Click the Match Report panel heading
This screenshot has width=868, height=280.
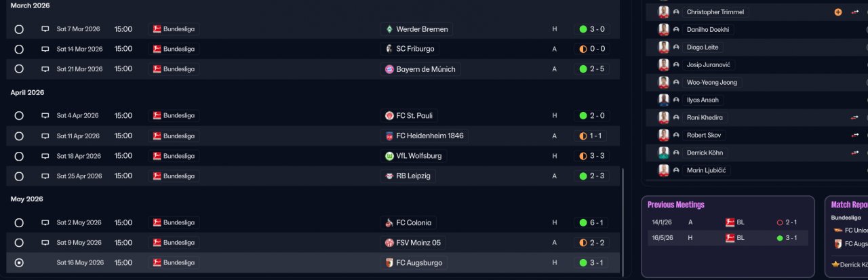click(849, 205)
